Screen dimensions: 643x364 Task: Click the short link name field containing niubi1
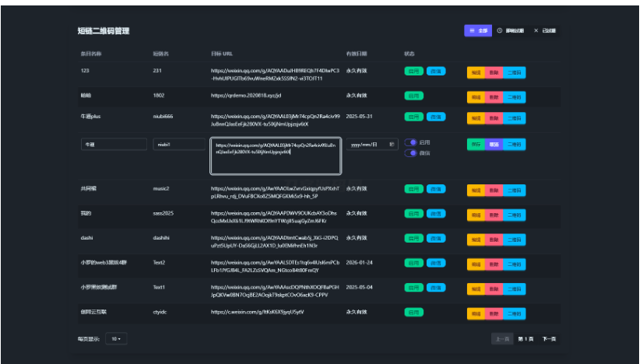177,144
